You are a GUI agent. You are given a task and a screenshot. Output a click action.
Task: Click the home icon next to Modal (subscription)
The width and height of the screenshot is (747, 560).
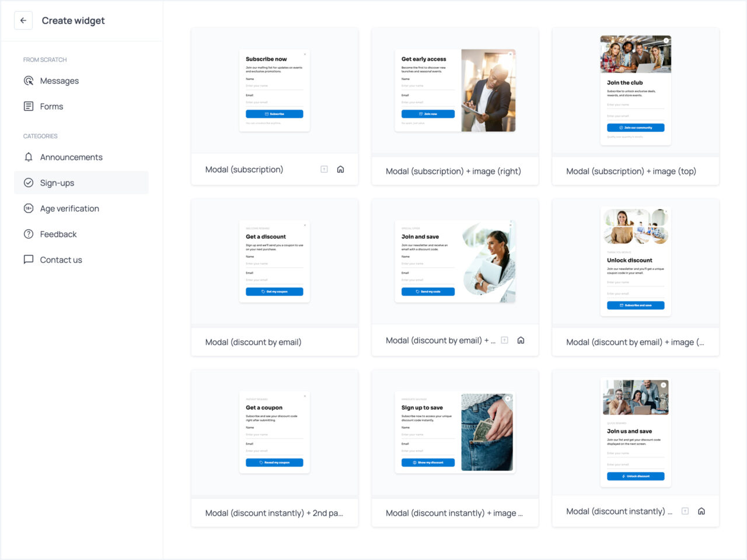(340, 169)
